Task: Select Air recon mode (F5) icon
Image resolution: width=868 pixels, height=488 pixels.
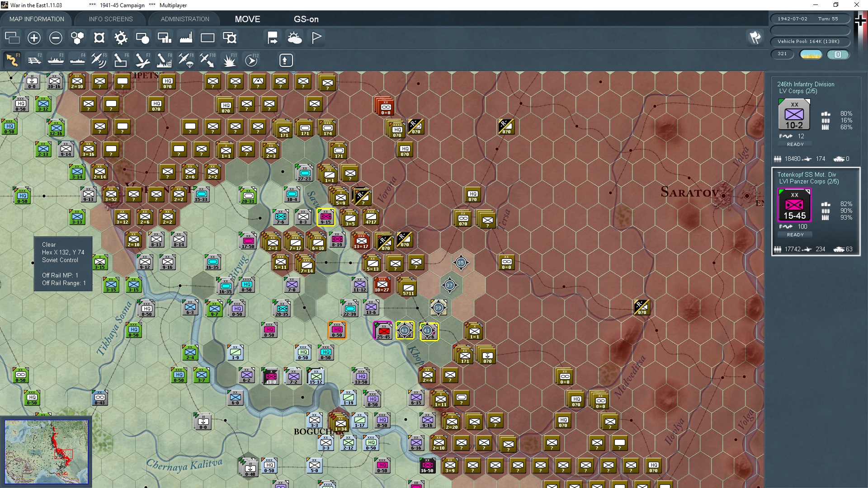Action: tap(99, 60)
